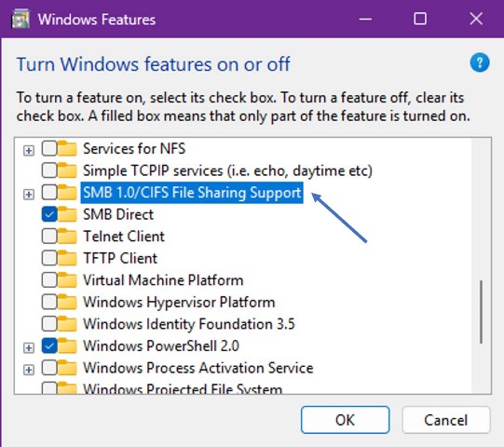Expand the Windows PowerShell 2.0 node
The image size is (504, 447).
(x=29, y=347)
